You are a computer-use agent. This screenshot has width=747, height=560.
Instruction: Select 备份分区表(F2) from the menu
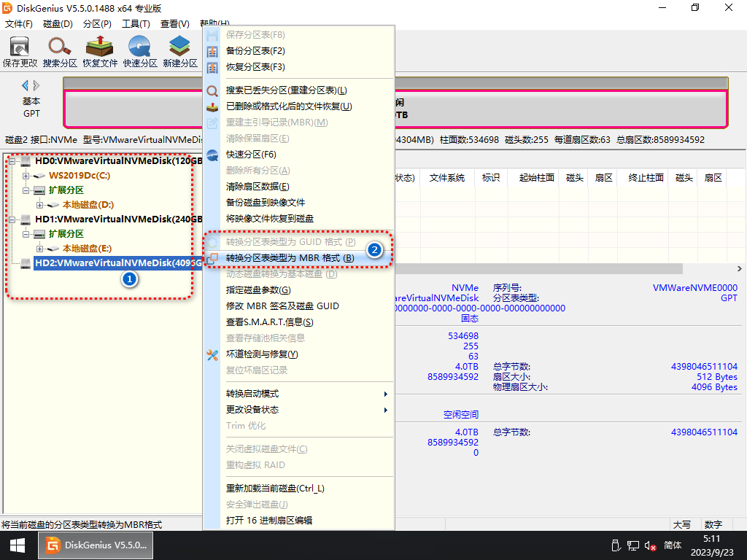tap(255, 51)
